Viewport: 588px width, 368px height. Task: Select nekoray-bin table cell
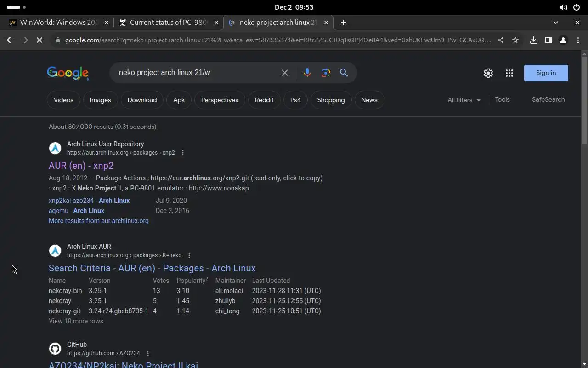coord(65,291)
